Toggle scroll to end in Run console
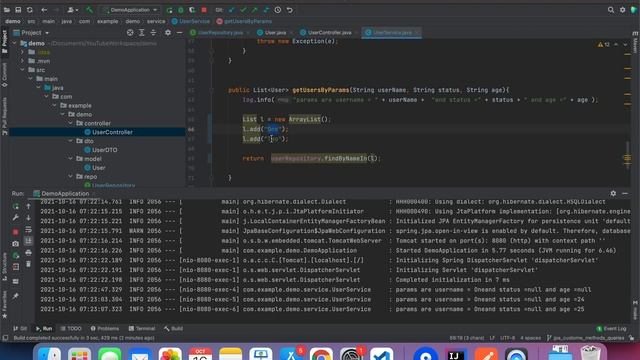Viewport: 640px width, 360px height. [x=29, y=241]
